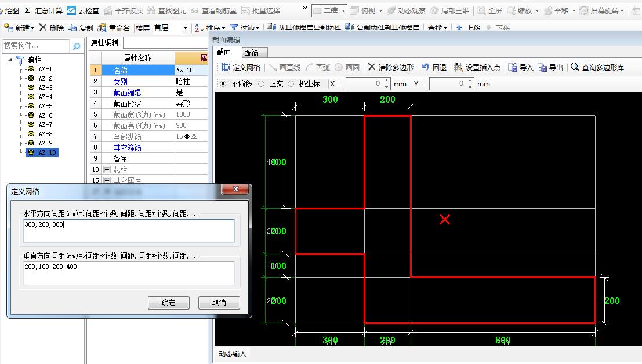Select 极坐标 radio button
This screenshot has height=364, width=642.
point(291,84)
